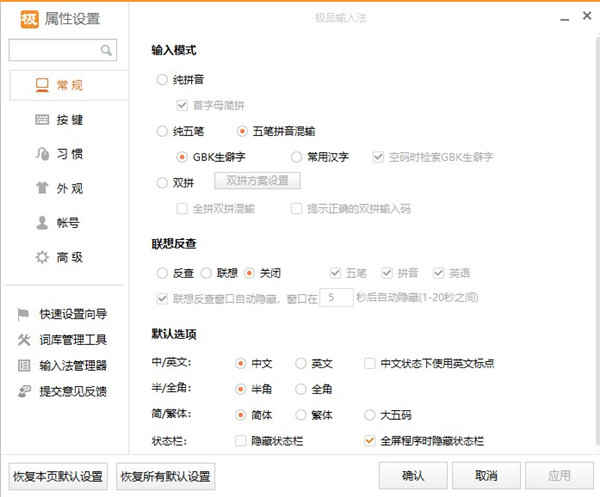The image size is (600, 497).
Task: Click the vertical scrollbar
Action: [x=597, y=241]
